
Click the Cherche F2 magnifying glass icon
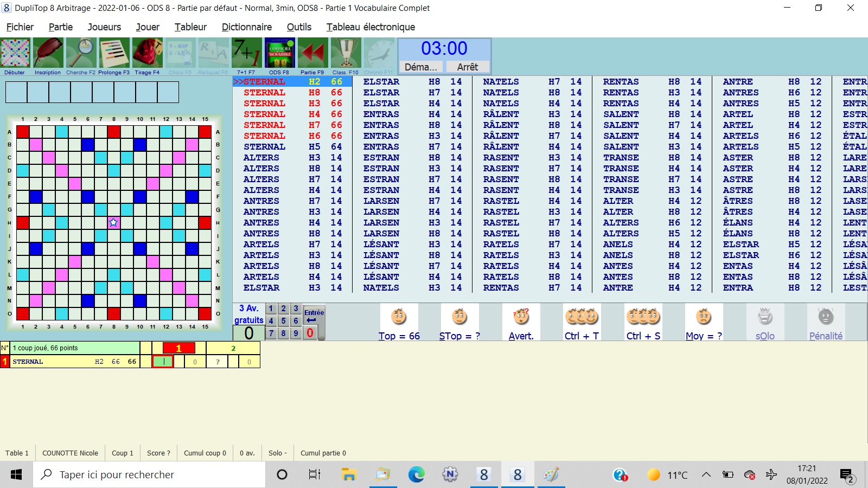(81, 53)
